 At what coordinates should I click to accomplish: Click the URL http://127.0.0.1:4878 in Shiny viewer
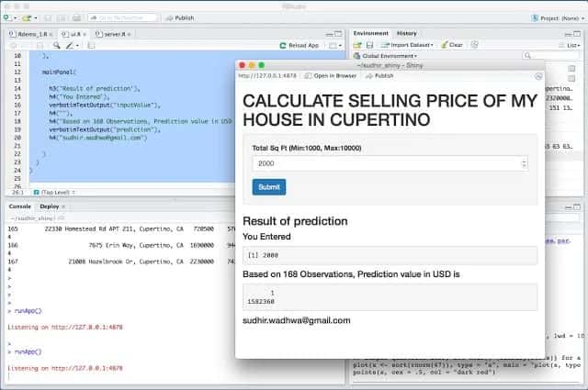[x=267, y=75]
